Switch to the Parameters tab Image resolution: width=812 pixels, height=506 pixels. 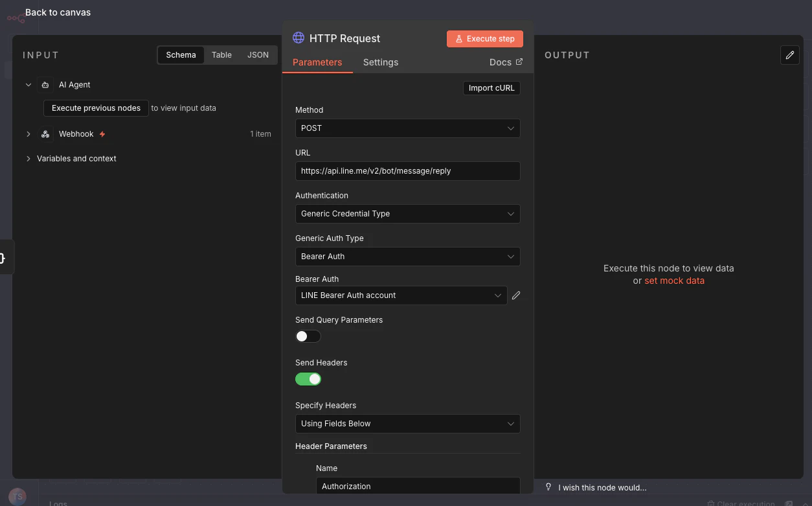(317, 62)
